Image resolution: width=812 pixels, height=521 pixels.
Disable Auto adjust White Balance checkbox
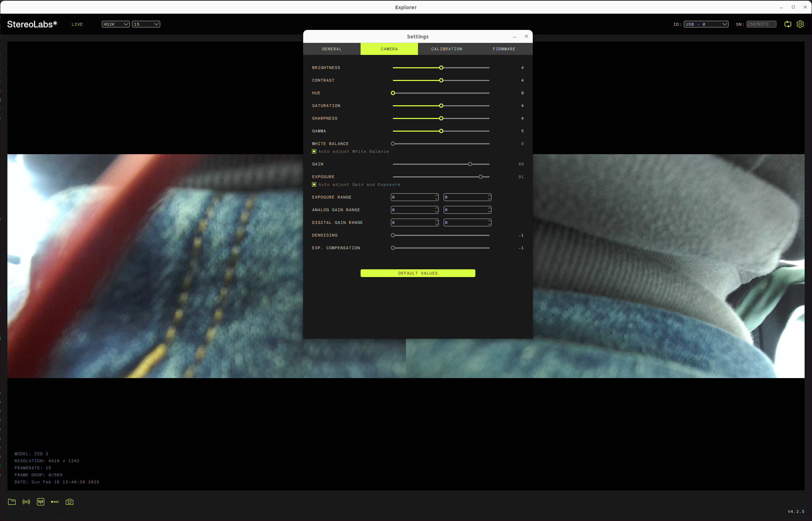(314, 151)
